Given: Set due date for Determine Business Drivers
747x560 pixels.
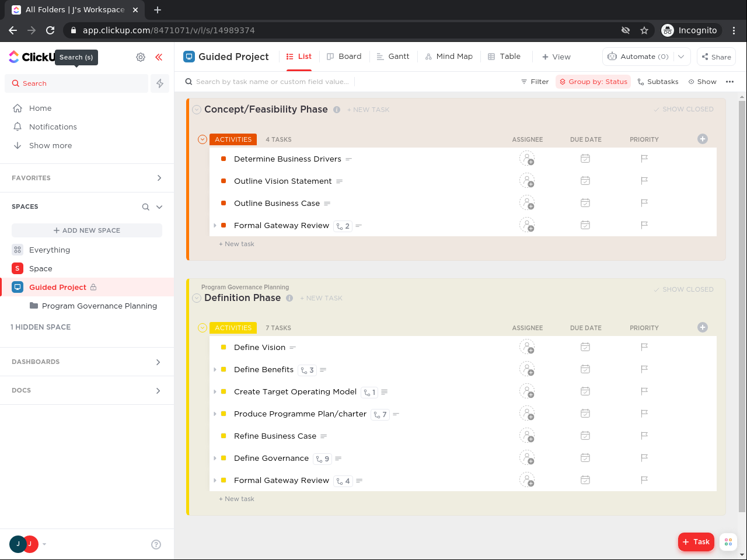Looking at the screenshot, I should click(585, 159).
